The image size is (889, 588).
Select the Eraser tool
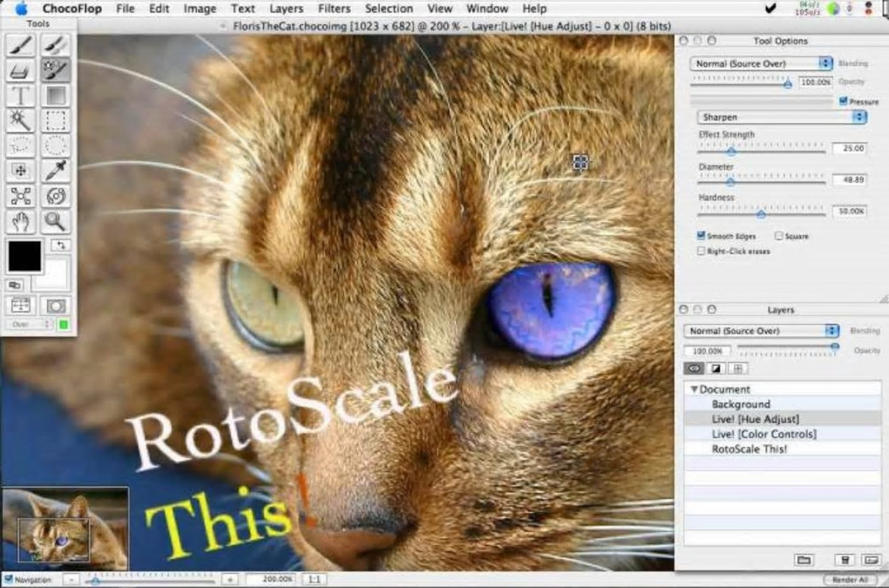(x=21, y=71)
